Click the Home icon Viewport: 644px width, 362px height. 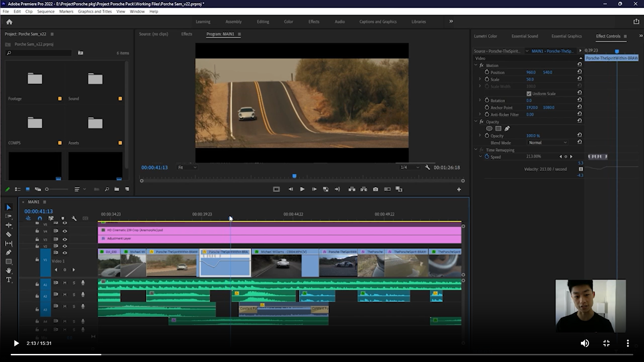[x=9, y=22]
